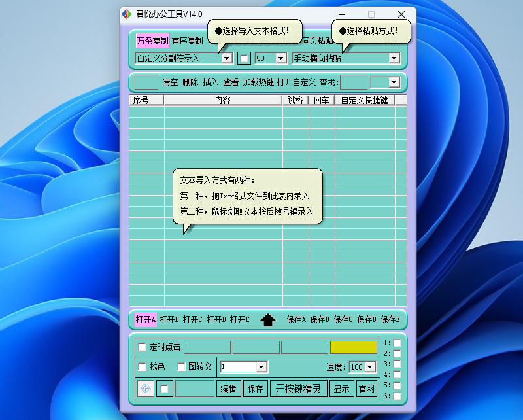This screenshot has height=420, width=523.
Task: Click the 插入 command
Action: [211, 82]
